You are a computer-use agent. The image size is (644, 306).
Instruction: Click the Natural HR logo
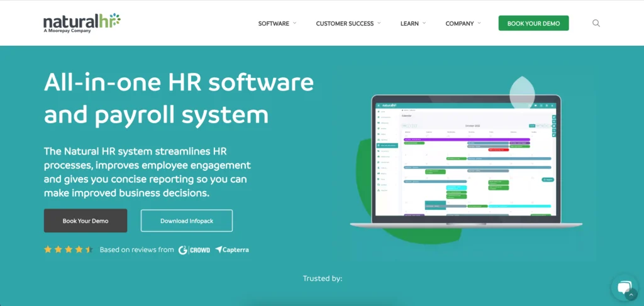click(82, 23)
